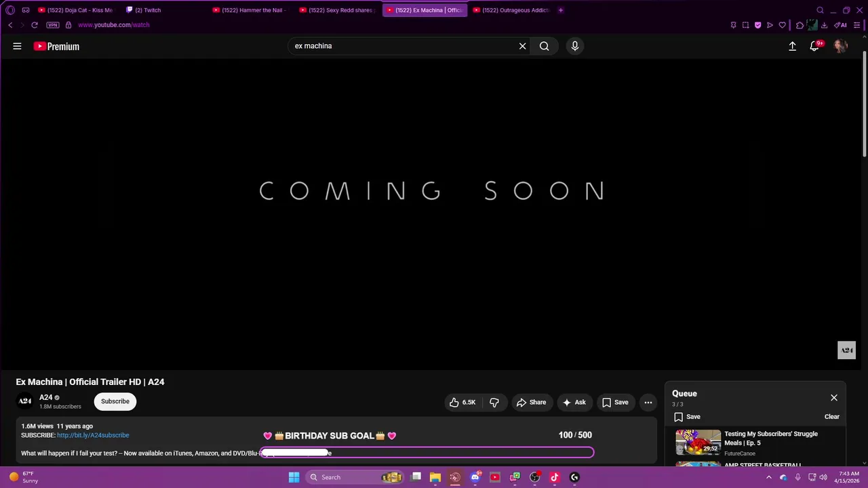Image resolution: width=868 pixels, height=488 pixels.
Task: Click the A24 watermark in video
Action: coord(846,350)
